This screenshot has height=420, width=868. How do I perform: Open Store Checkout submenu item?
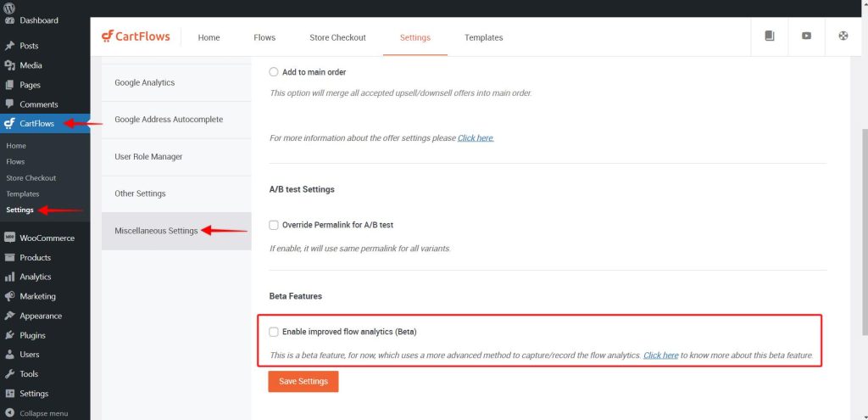31,178
